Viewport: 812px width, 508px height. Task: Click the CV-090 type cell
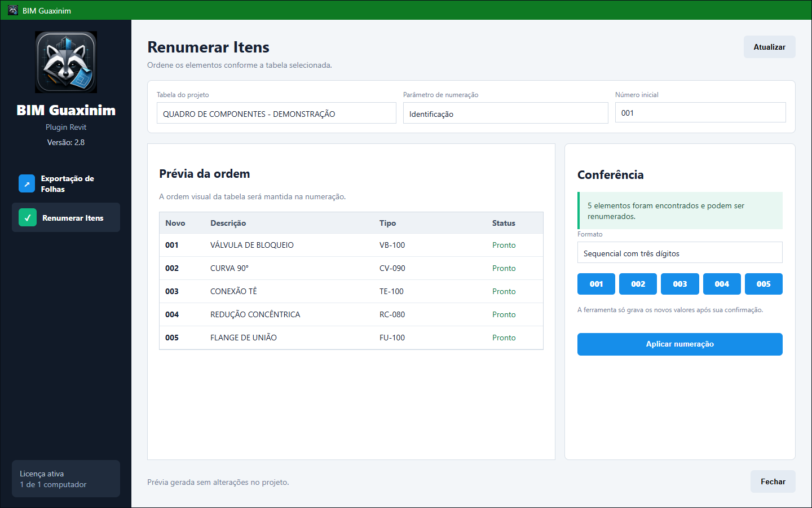(x=392, y=268)
